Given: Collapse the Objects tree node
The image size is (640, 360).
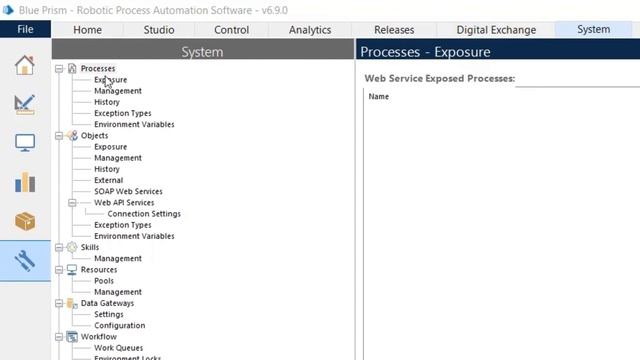Looking at the screenshot, I should coord(59,136).
